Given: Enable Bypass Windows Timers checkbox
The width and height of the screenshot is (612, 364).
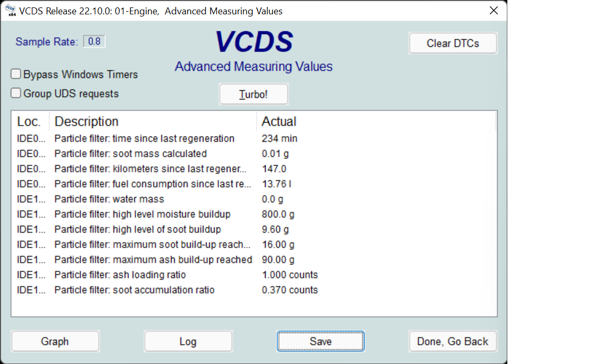Looking at the screenshot, I should coord(15,74).
